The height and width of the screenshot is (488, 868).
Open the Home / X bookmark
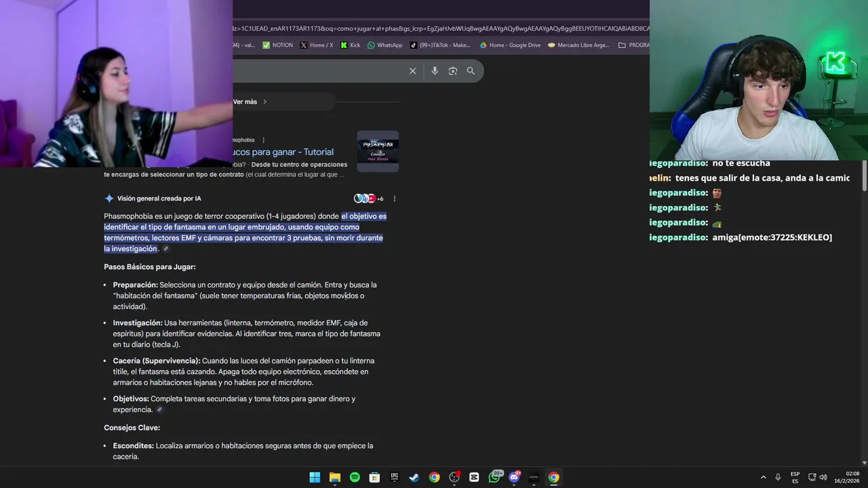pos(317,45)
